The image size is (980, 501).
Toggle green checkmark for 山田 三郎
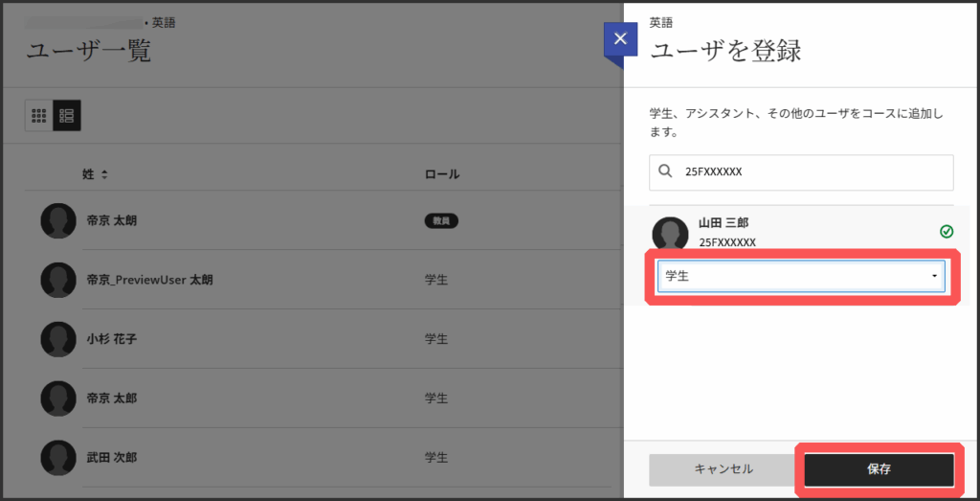tap(946, 231)
